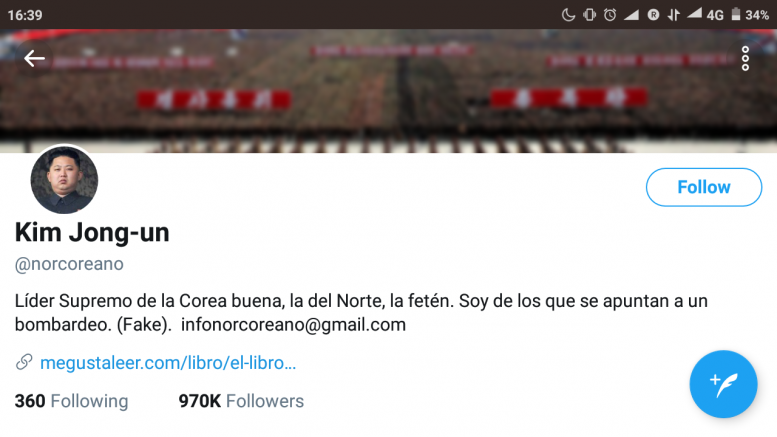This screenshot has height=437, width=777.
Task: Open the megustaleer.com book link
Action: 168,363
